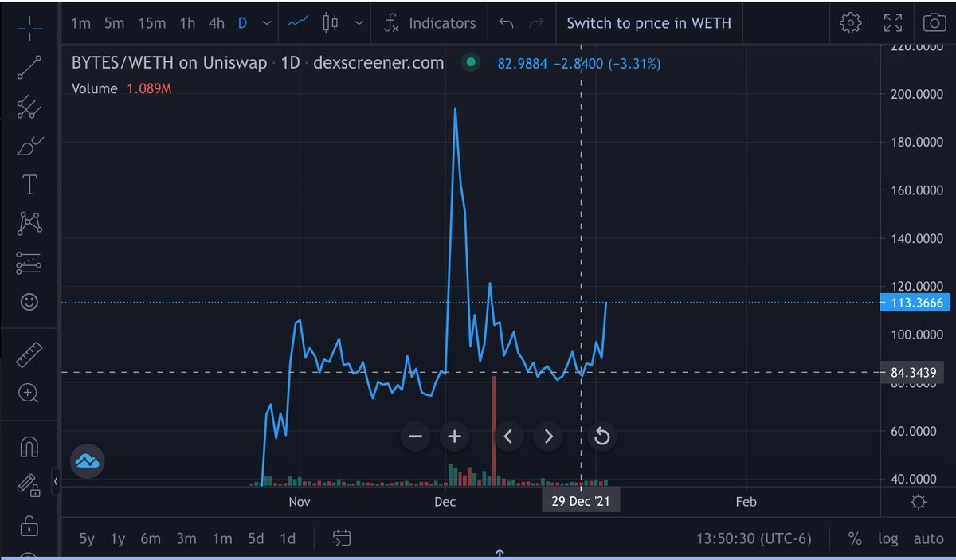This screenshot has width=956, height=560.
Task: Toggle magnet mode on sidebar
Action: 29,448
